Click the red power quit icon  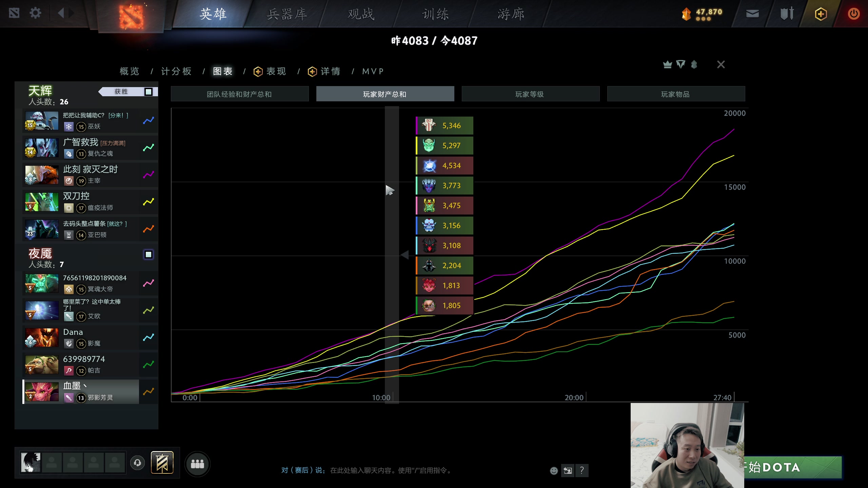[853, 14]
